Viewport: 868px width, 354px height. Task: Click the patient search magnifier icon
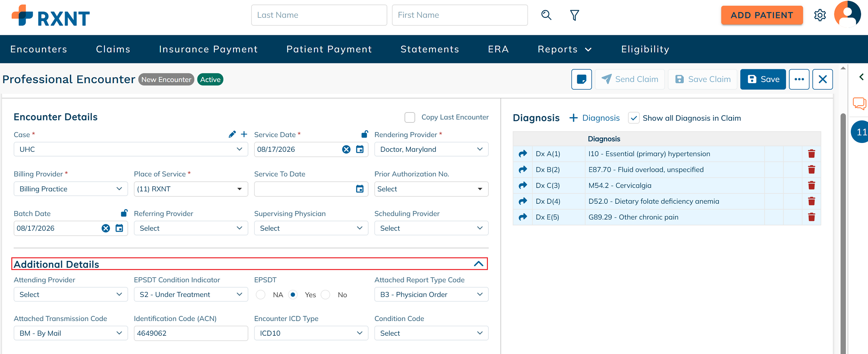tap(546, 15)
